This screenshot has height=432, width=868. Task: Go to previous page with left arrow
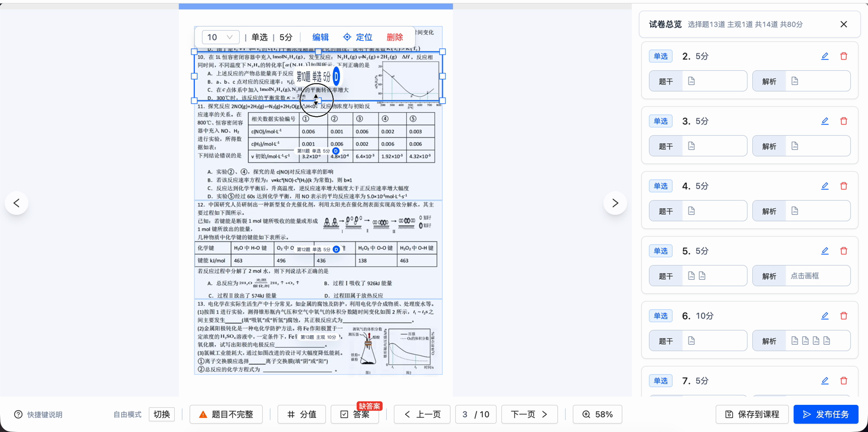[17, 203]
